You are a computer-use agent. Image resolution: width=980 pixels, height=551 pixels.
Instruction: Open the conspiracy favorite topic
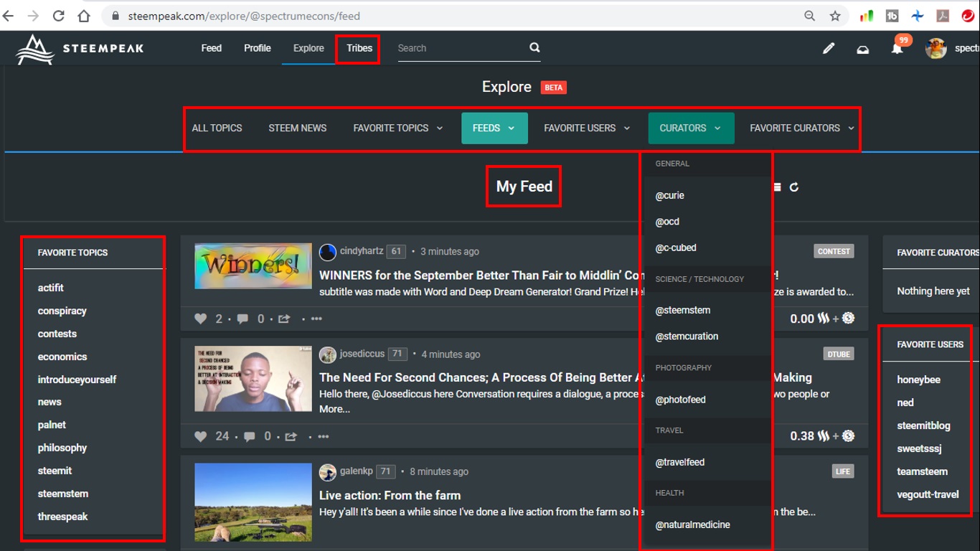click(x=62, y=311)
